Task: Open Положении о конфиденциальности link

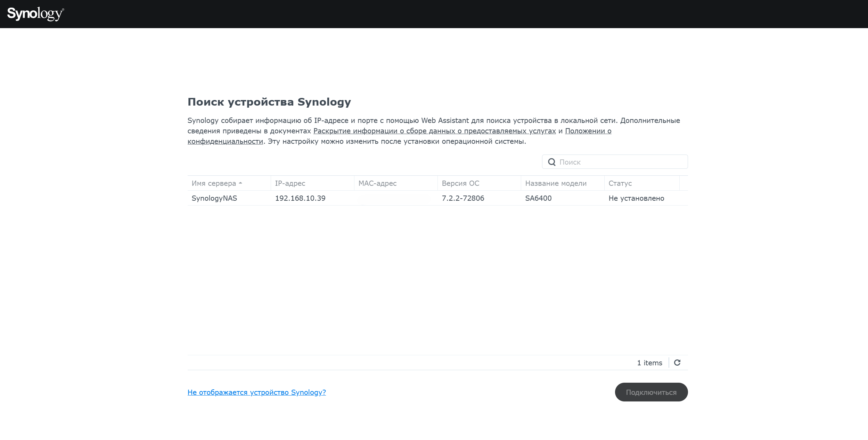Action: coord(588,131)
